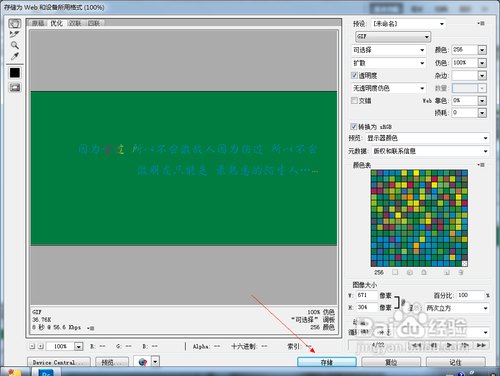Image resolution: width=500 pixels, height=376 pixels.
Task: Click the 损耗 lossy value field
Action: (465, 113)
